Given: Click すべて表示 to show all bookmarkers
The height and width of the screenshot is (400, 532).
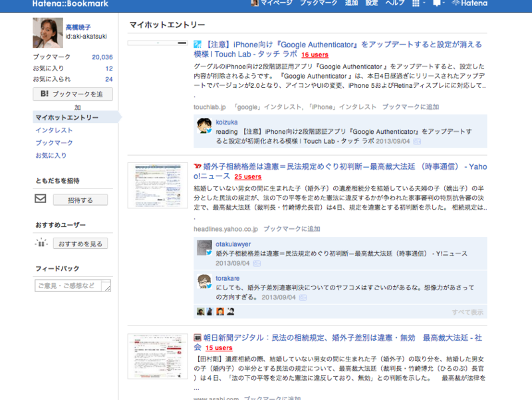Looking at the screenshot, I should click(x=467, y=312).
